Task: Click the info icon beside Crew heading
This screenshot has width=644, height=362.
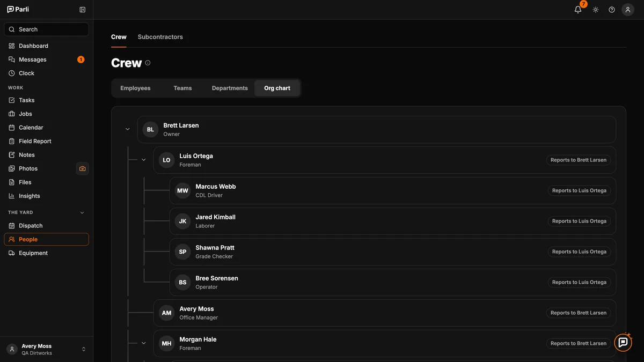Action: (x=148, y=63)
